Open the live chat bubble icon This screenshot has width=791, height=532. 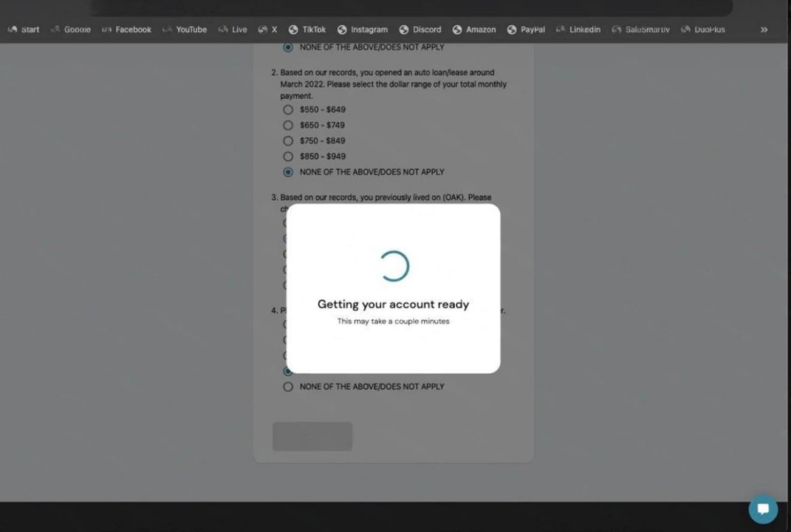763,509
